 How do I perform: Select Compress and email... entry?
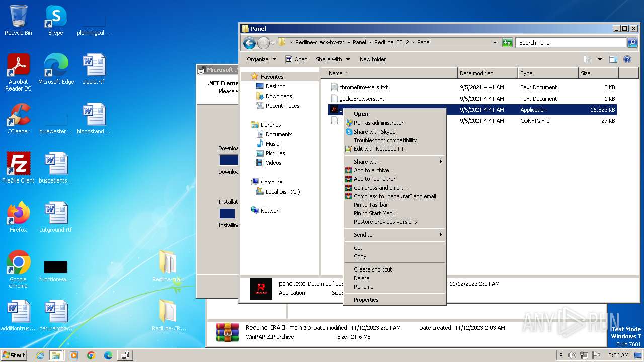pos(394,188)
